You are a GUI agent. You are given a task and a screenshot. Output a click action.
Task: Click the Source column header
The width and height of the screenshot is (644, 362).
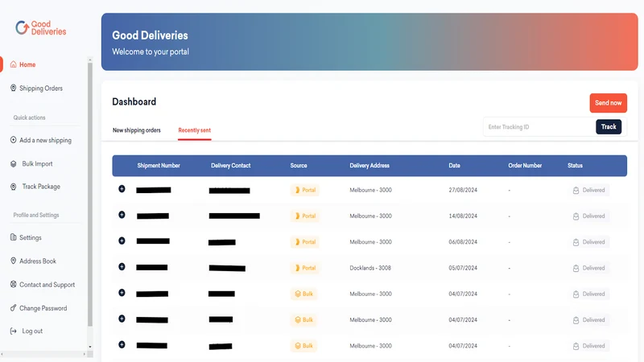coord(299,166)
